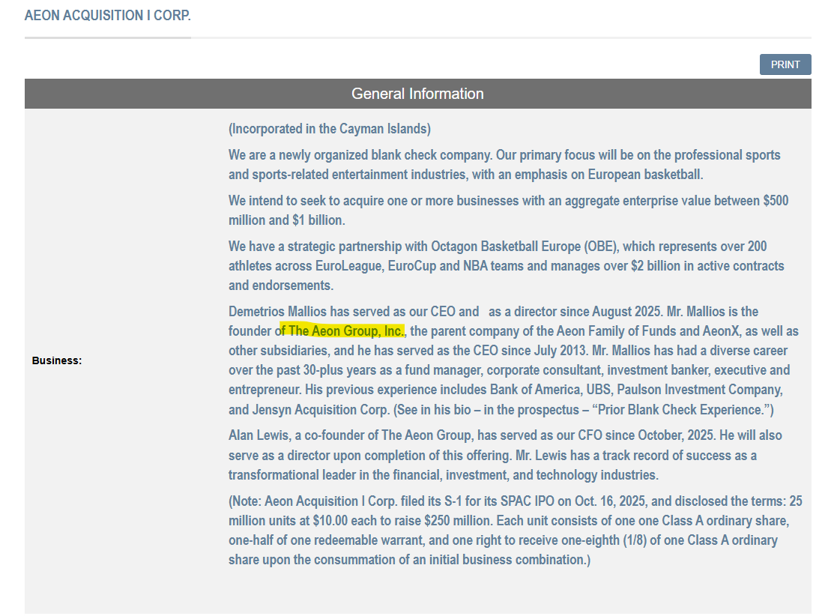840x616 pixels.
Task: Select the AEON ACQUISITION I CORP. heading
Action: (108, 15)
